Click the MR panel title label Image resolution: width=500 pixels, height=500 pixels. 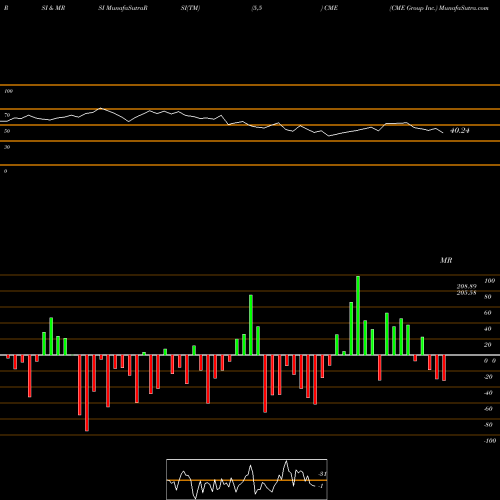coord(446,260)
